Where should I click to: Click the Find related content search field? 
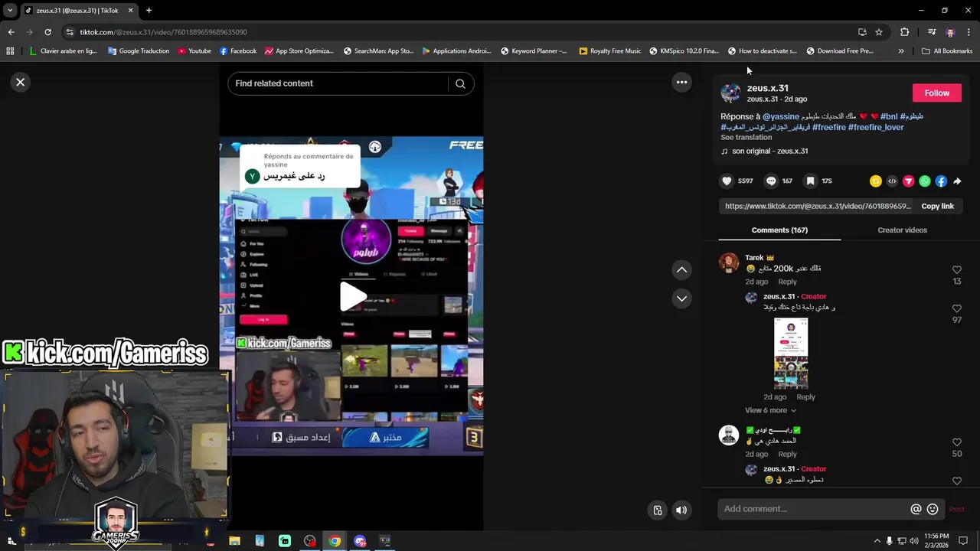click(x=340, y=83)
